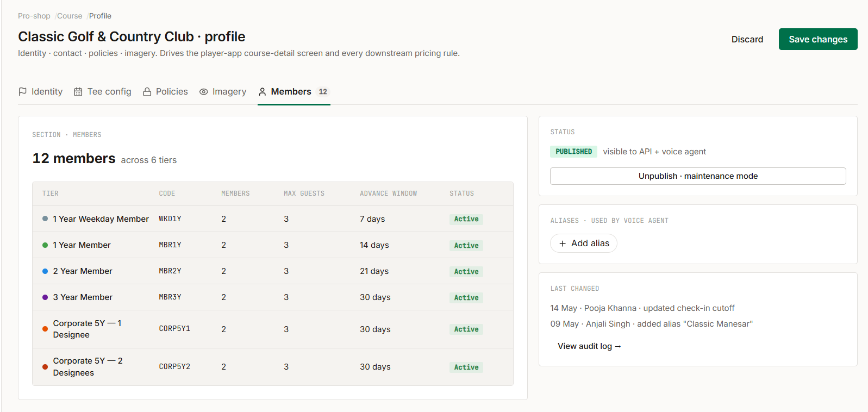Select the 1 Year Weekday Member tier
The image size is (868, 412).
click(101, 219)
